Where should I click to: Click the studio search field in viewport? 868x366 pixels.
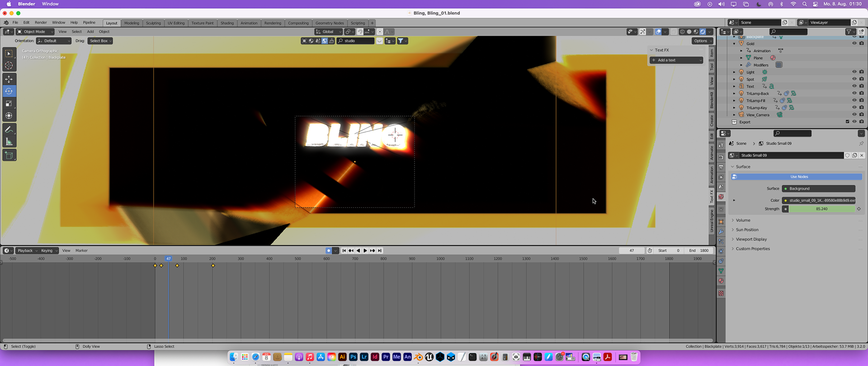pyautogui.click(x=356, y=41)
